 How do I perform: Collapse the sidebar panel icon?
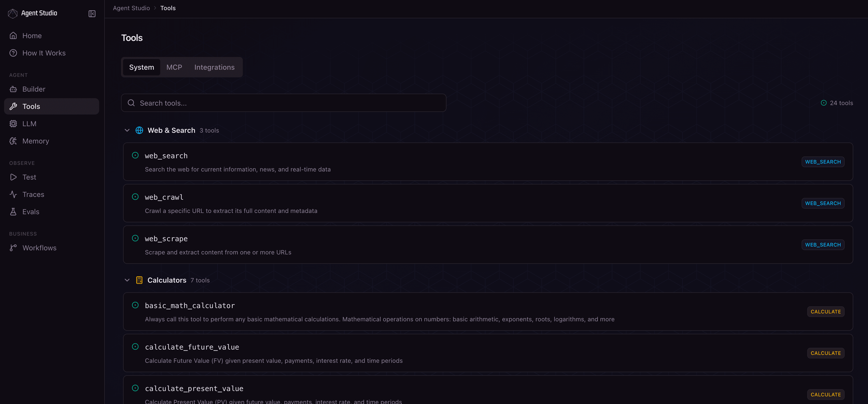tap(92, 13)
